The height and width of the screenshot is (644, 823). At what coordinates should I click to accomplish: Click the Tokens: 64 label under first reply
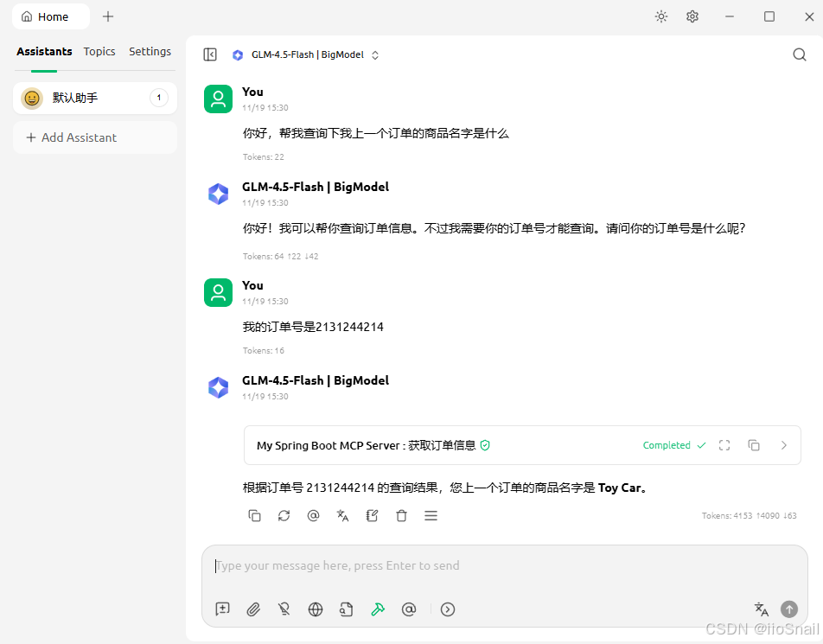click(280, 256)
